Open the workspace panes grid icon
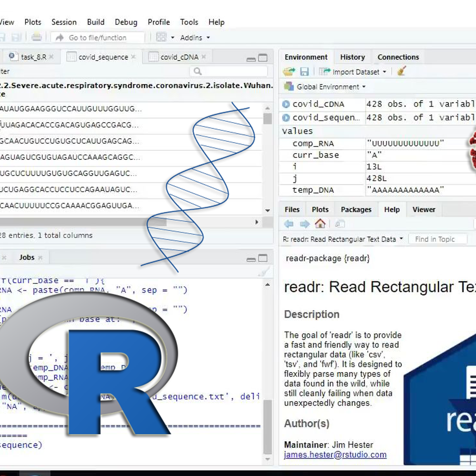Image resolution: width=476 pixels, height=476 pixels. pos(161,37)
